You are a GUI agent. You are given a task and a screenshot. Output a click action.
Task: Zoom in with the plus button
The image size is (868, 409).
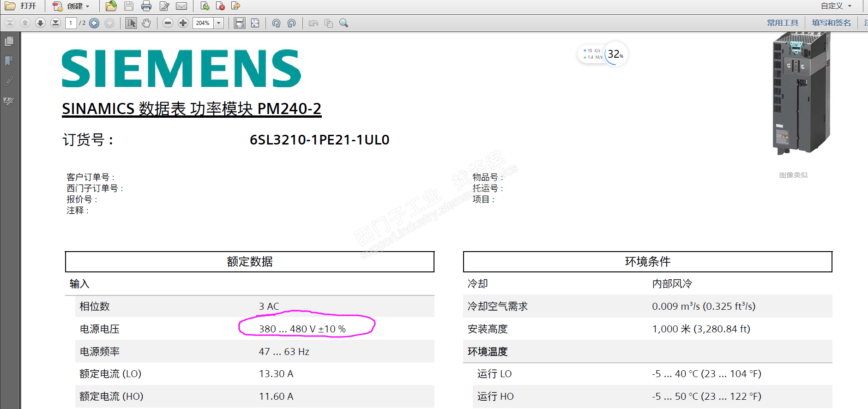click(x=183, y=23)
